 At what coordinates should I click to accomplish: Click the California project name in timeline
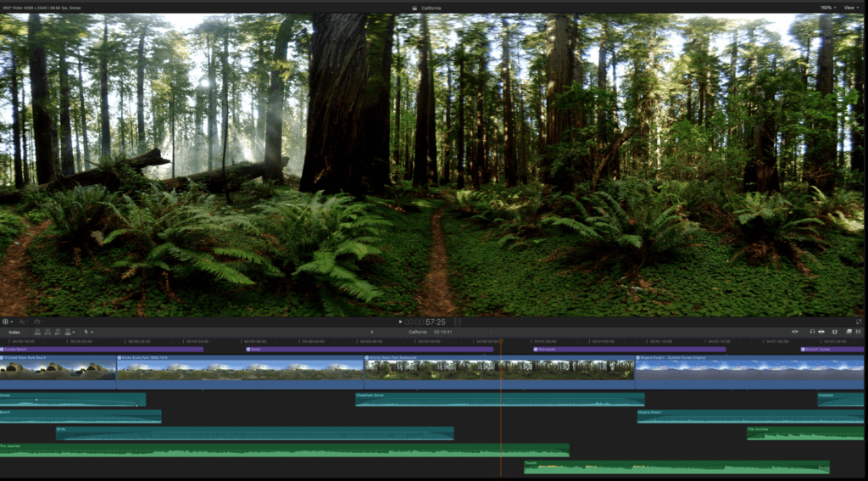[418, 332]
